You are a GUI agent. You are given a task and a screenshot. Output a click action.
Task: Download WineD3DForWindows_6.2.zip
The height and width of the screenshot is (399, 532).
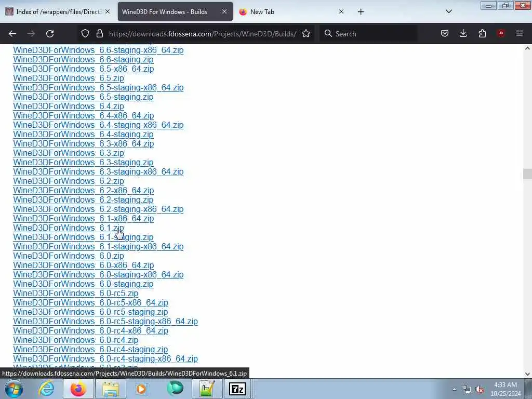coord(69,181)
